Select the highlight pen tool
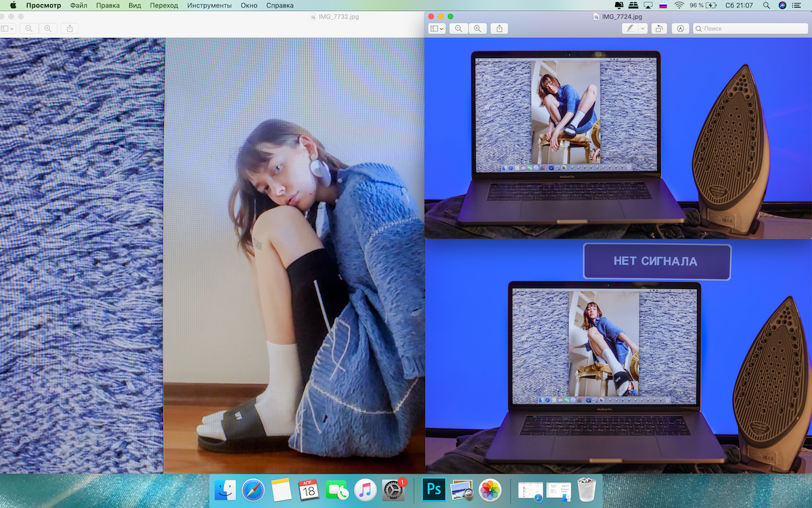The image size is (812, 508). 630,28
